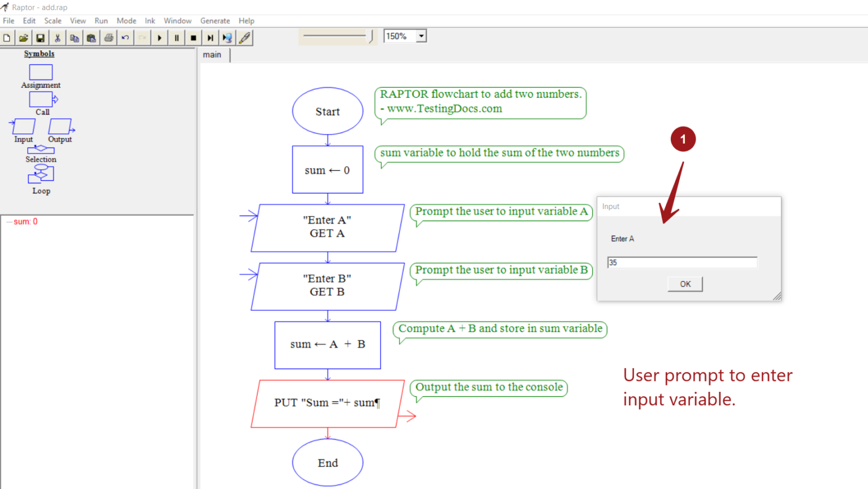Viewport: 868px width, 489px height.
Task: Stop the flowchart execution
Action: [x=193, y=38]
